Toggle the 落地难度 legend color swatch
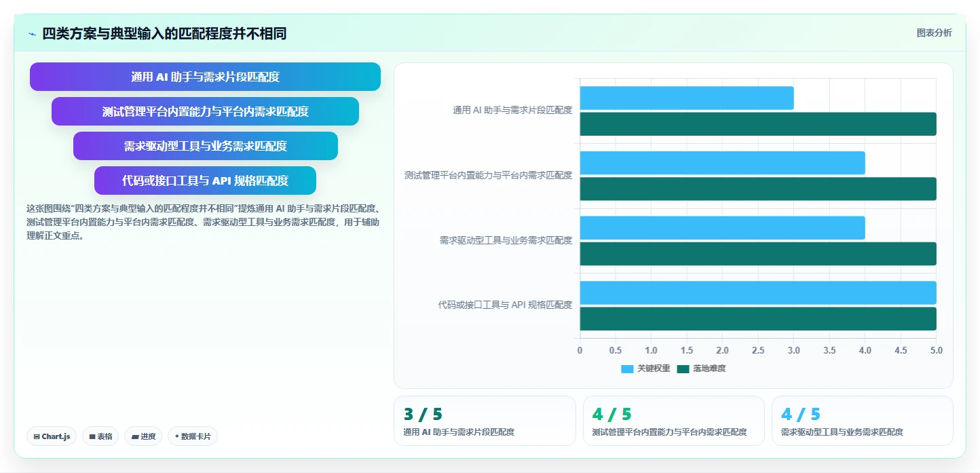The image size is (980, 473). click(x=683, y=369)
